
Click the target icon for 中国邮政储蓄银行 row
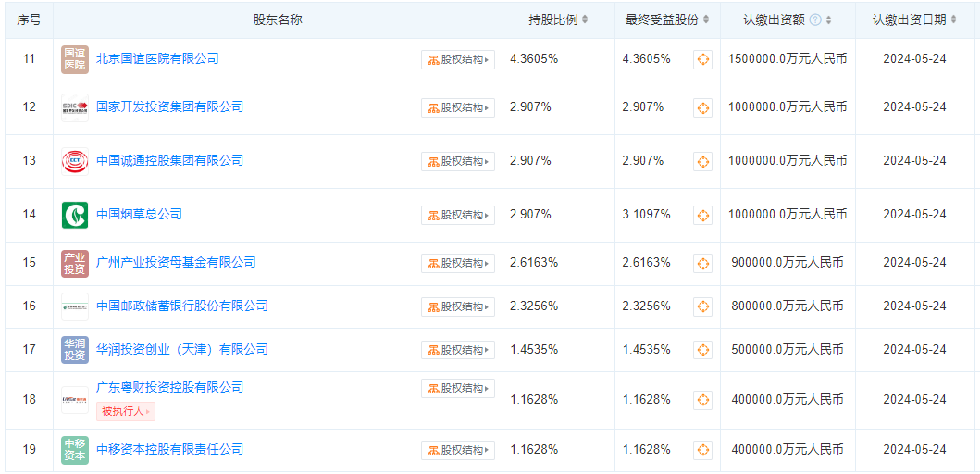[702, 306]
